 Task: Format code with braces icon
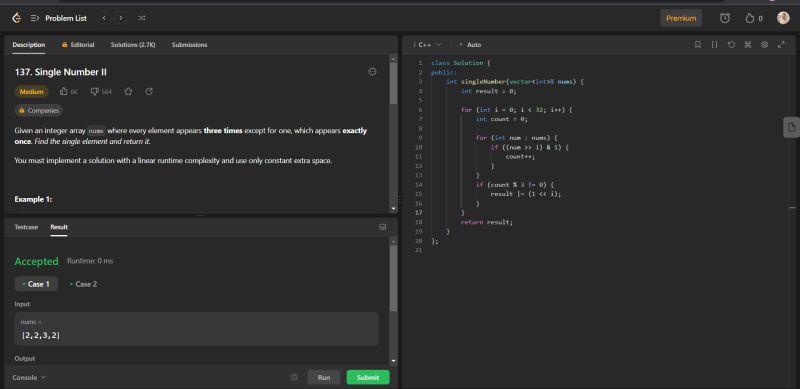click(715, 45)
